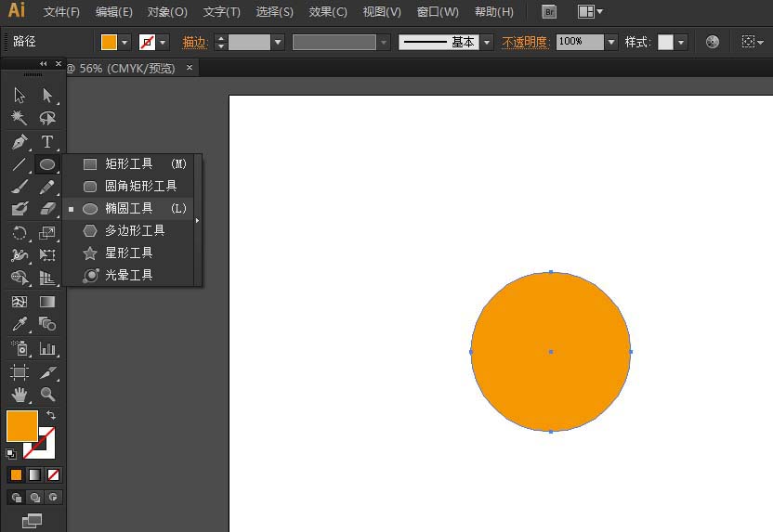Open arrange documents dropdown
The width and height of the screenshot is (773, 532).
[x=590, y=11]
